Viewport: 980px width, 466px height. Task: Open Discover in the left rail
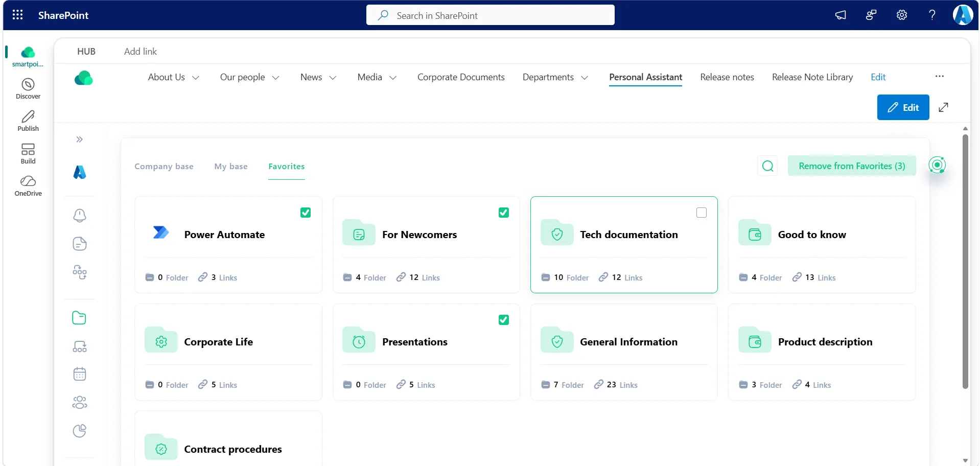28,88
